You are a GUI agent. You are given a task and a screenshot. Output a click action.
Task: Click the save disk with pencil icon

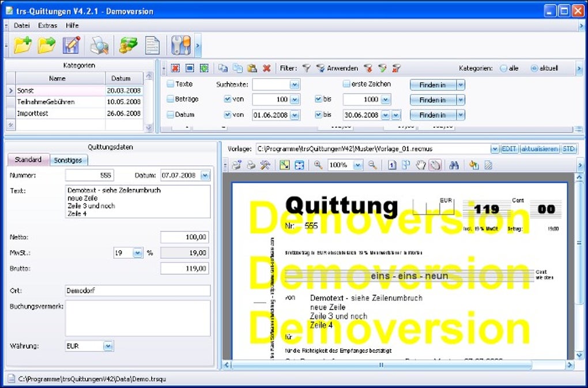click(71, 46)
